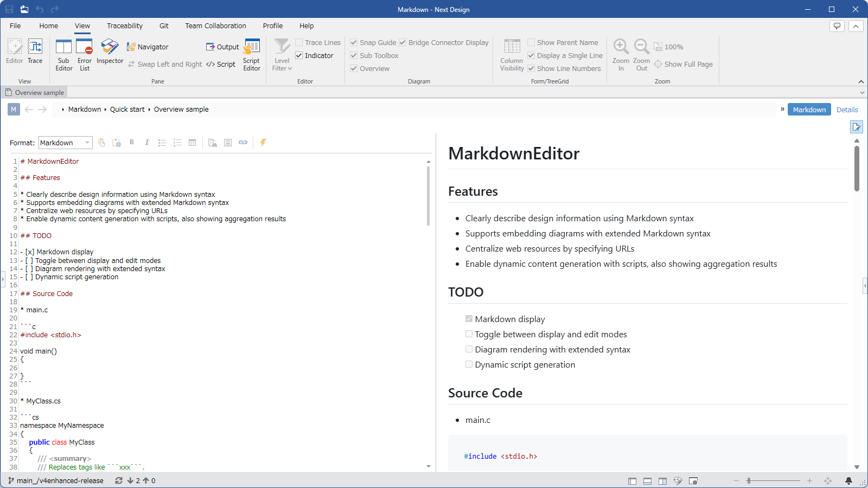Open the Level Filter dropdown
The height and width of the screenshot is (488, 868).
coord(282,55)
